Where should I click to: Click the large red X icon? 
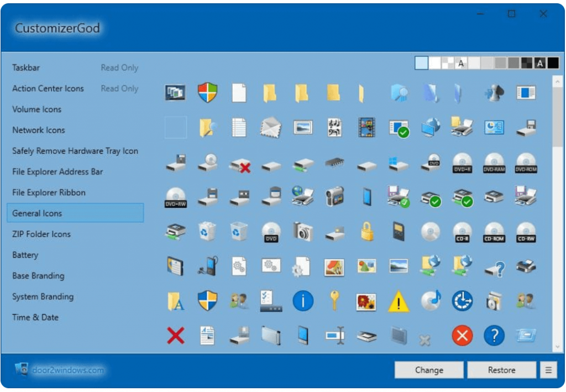click(x=176, y=335)
